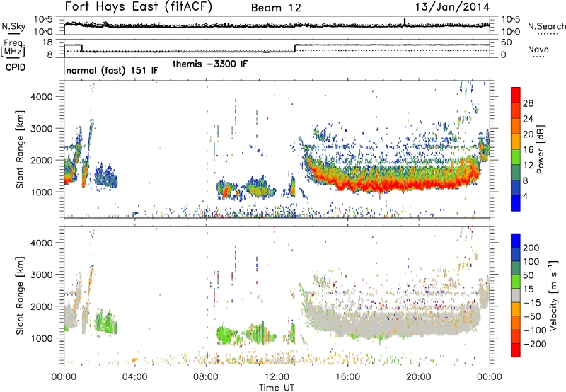566x392 pixels.
Task: Click the 'Nave' legend label
Action: 538,49
